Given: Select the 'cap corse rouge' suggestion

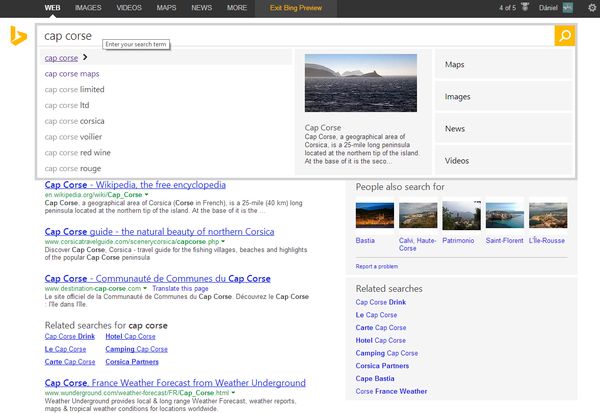Looking at the screenshot, I should point(73,168).
